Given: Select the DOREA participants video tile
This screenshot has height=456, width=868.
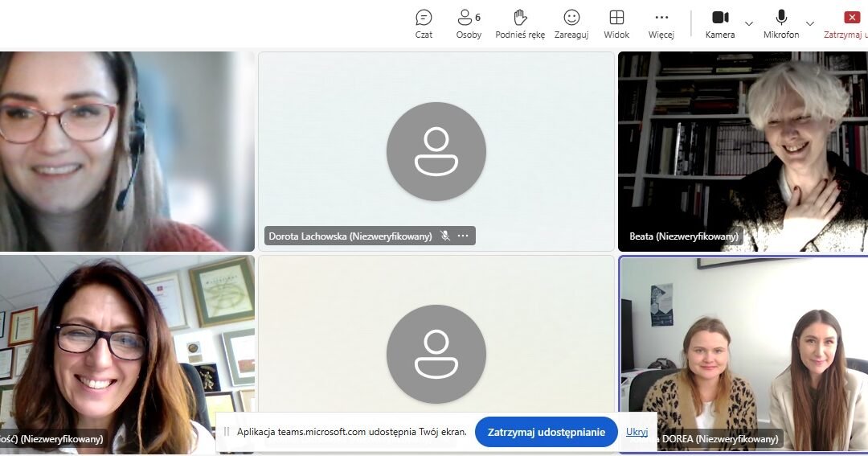Looking at the screenshot, I should point(744,355).
